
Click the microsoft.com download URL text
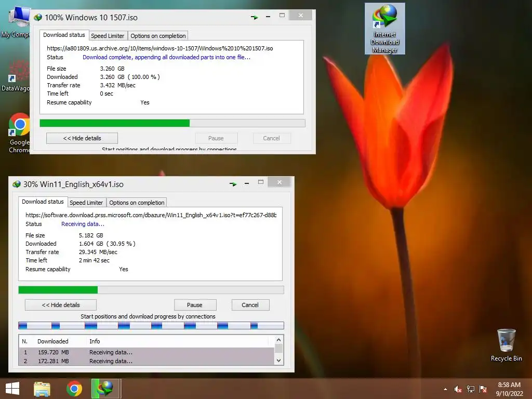point(151,215)
